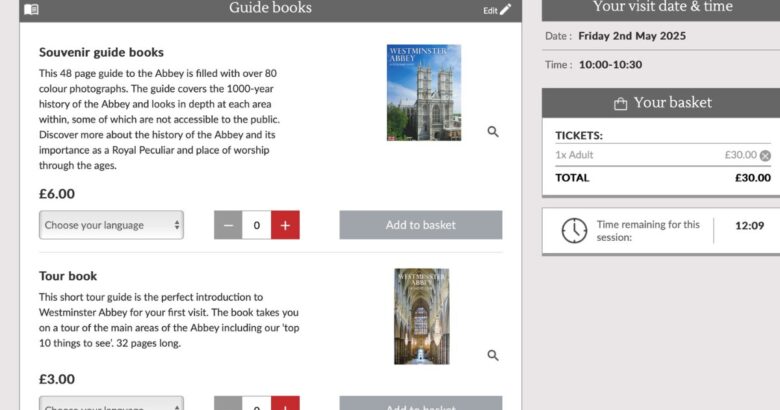View Tour book cover thumbnail
The width and height of the screenshot is (780, 410).
pos(422,316)
